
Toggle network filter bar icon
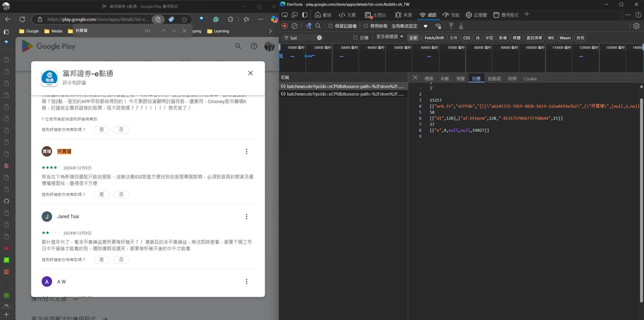pyautogui.click(x=308, y=26)
